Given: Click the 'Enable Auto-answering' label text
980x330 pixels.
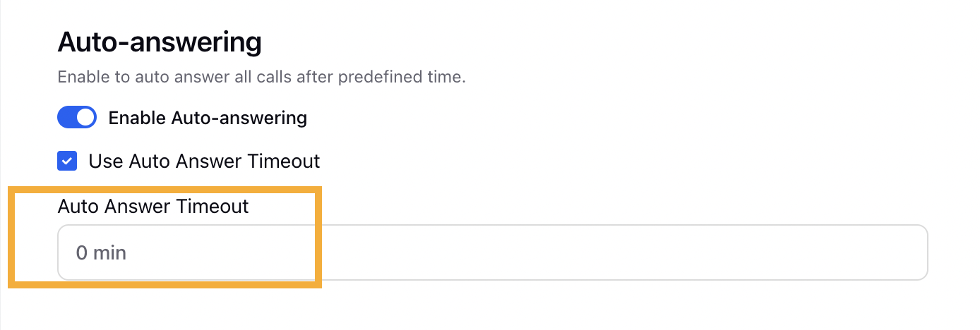Looking at the screenshot, I should pos(208,118).
